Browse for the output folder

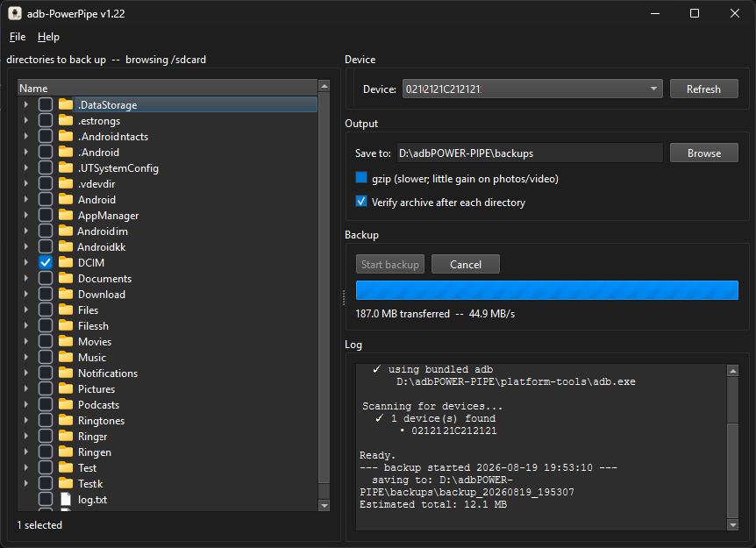703,153
